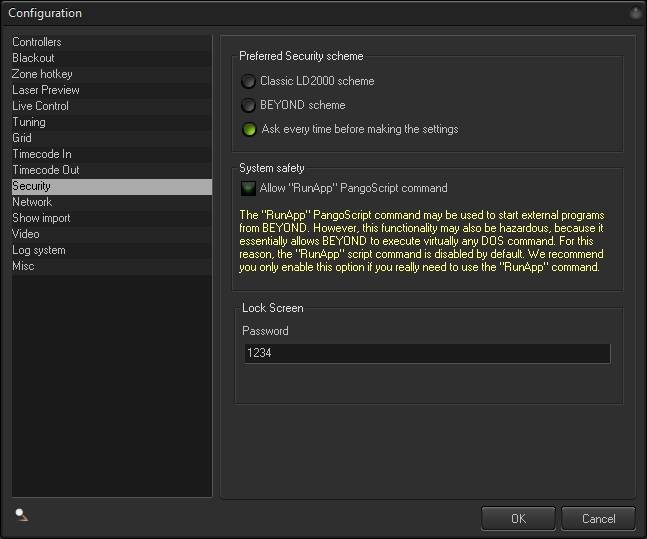Open the Tuning category

point(29,122)
